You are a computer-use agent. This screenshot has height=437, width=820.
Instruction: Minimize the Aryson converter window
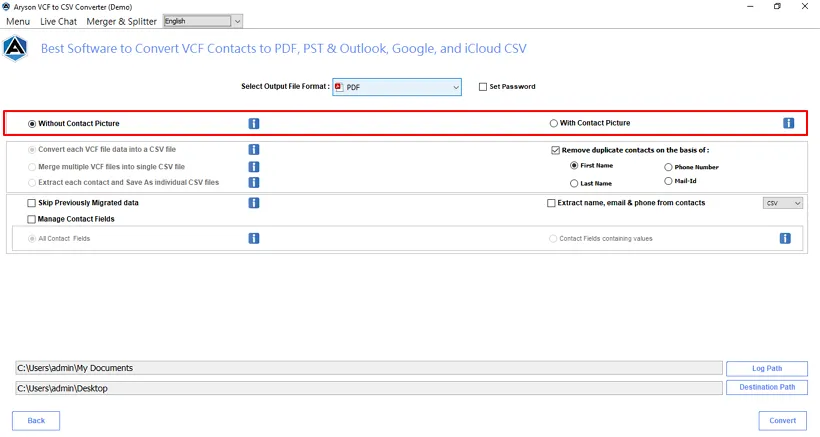point(750,7)
